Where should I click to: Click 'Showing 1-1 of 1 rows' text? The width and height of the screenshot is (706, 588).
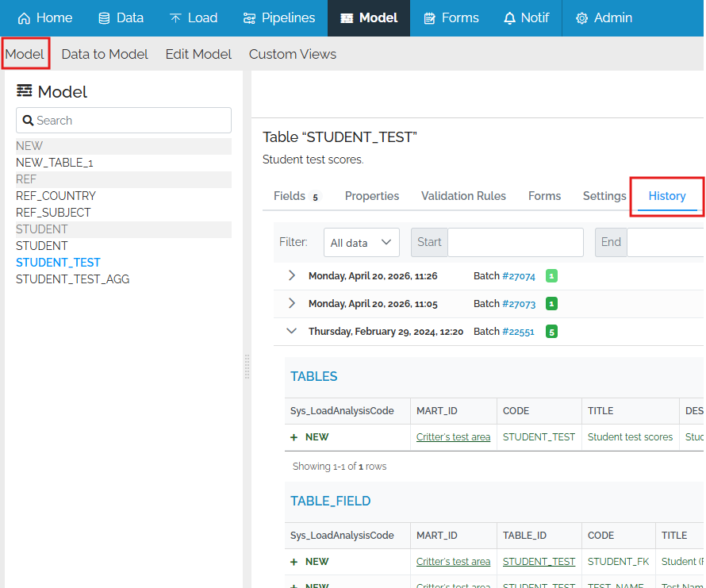(340, 467)
